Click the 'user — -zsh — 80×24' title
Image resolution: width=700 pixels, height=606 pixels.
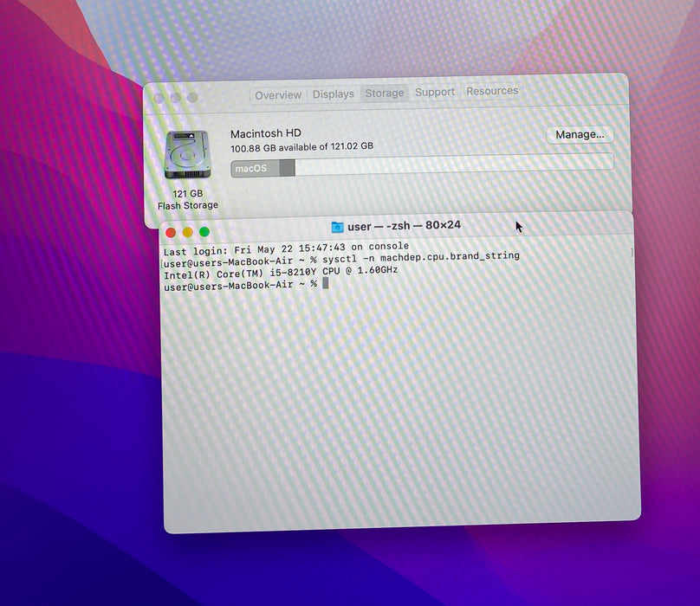pyautogui.click(x=404, y=226)
